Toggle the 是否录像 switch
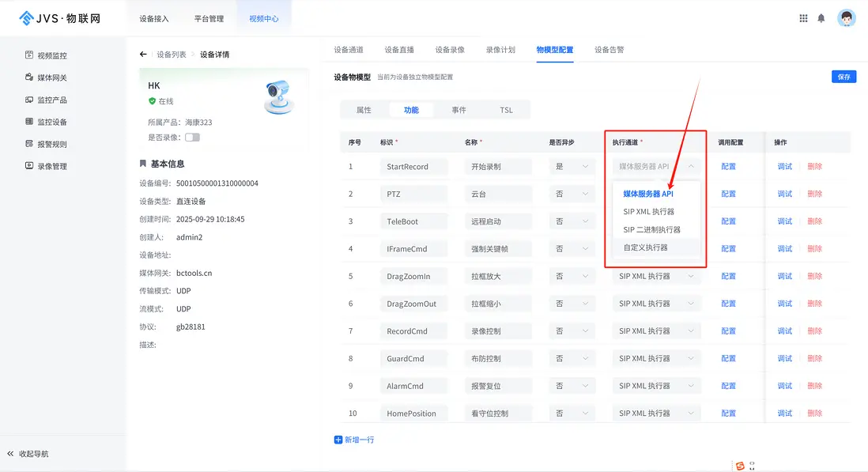The height and width of the screenshot is (472, 868). tap(192, 138)
